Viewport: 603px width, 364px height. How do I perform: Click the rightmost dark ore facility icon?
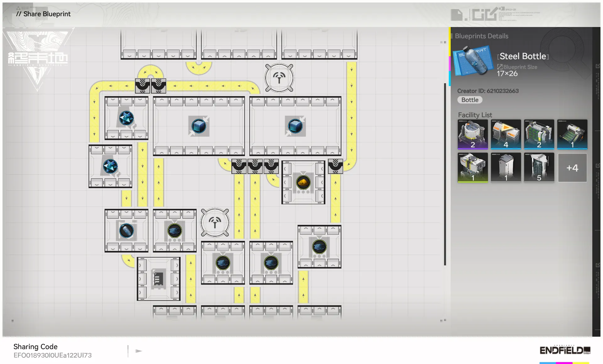[x=319, y=247]
